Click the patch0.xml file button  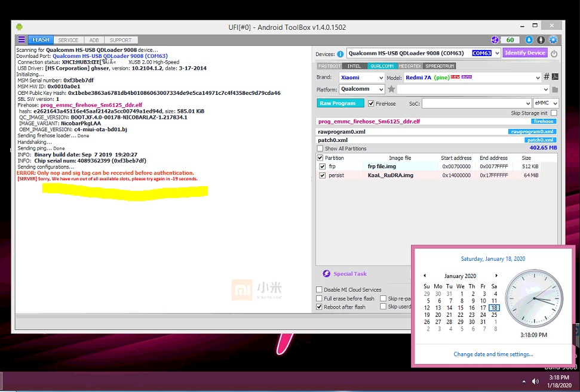pos(541,140)
